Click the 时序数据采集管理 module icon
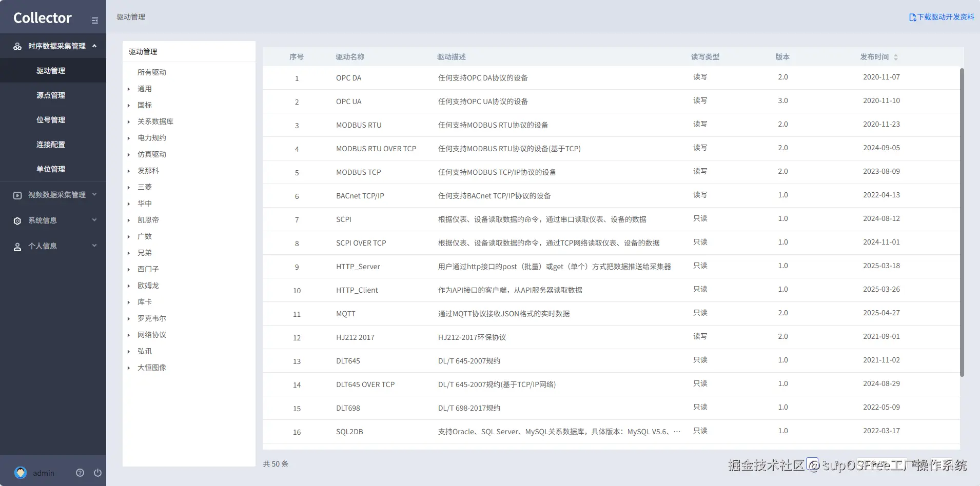This screenshot has width=980, height=486. pos(17,47)
